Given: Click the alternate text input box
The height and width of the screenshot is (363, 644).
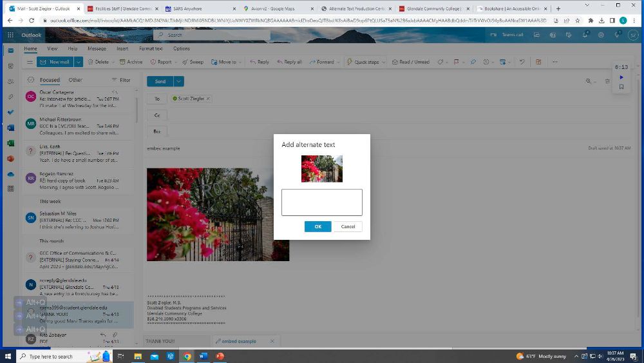Looking at the screenshot, I should coord(321,202).
